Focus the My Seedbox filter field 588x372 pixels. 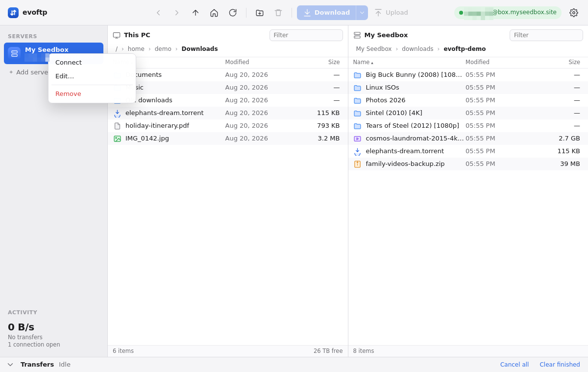(x=546, y=35)
